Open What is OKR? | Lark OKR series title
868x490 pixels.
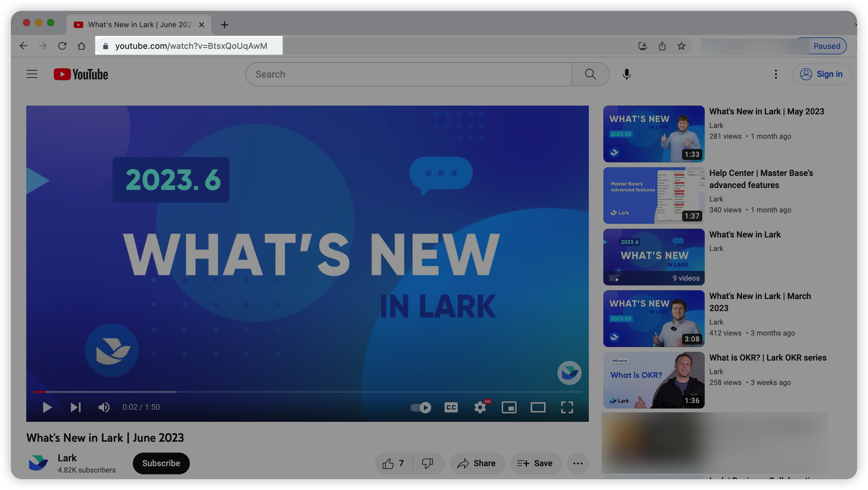[767, 358]
